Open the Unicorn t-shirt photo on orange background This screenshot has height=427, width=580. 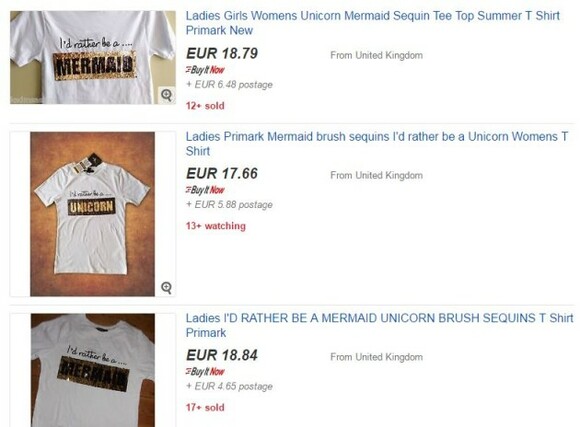click(92, 214)
